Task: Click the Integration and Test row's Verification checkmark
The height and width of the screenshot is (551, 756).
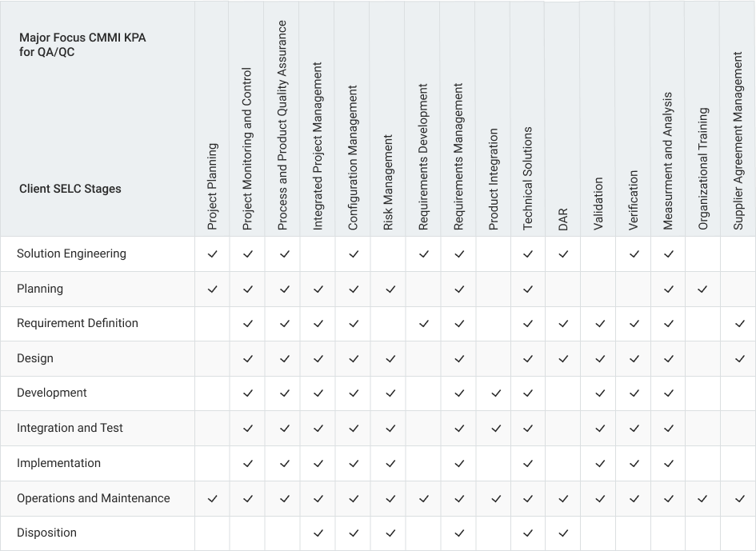Action: [634, 429]
